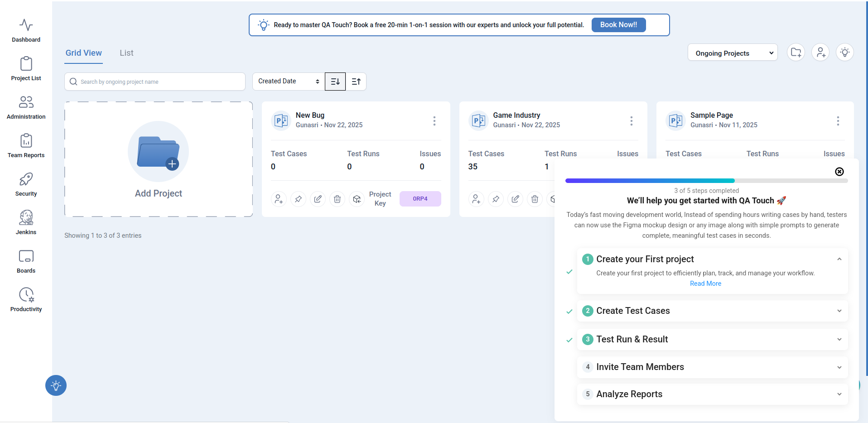Click the onboarding steps progress bar

click(x=706, y=181)
